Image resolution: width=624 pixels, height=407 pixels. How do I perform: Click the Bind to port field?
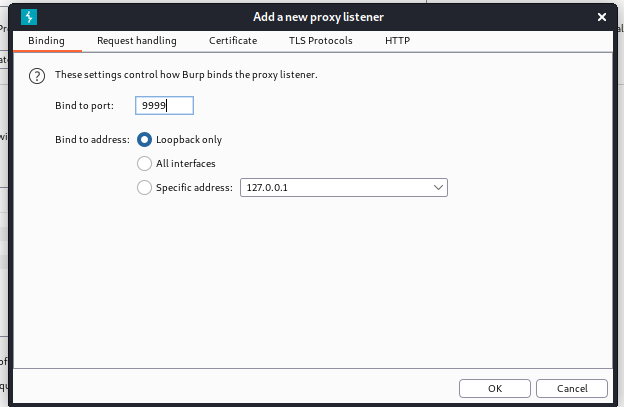[164, 106]
